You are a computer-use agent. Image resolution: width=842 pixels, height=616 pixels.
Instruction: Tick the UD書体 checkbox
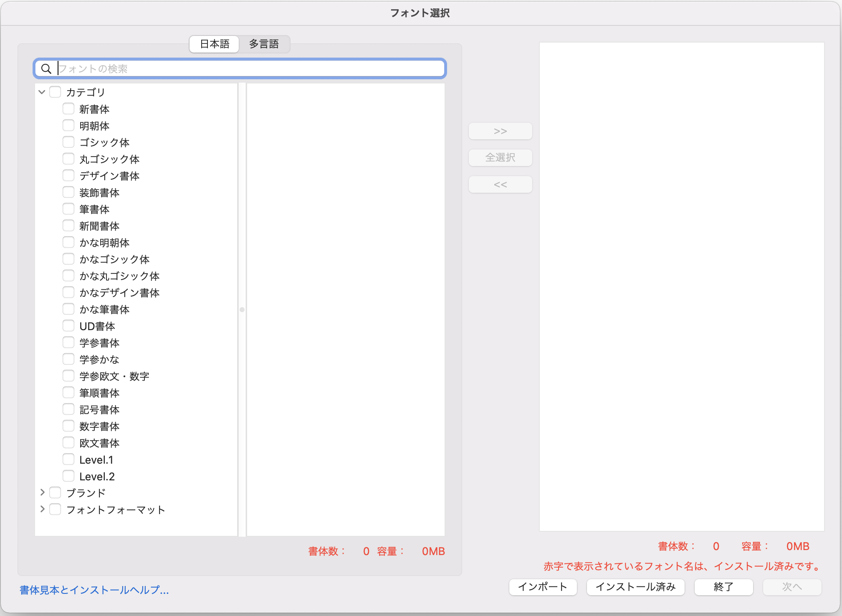[x=68, y=326]
